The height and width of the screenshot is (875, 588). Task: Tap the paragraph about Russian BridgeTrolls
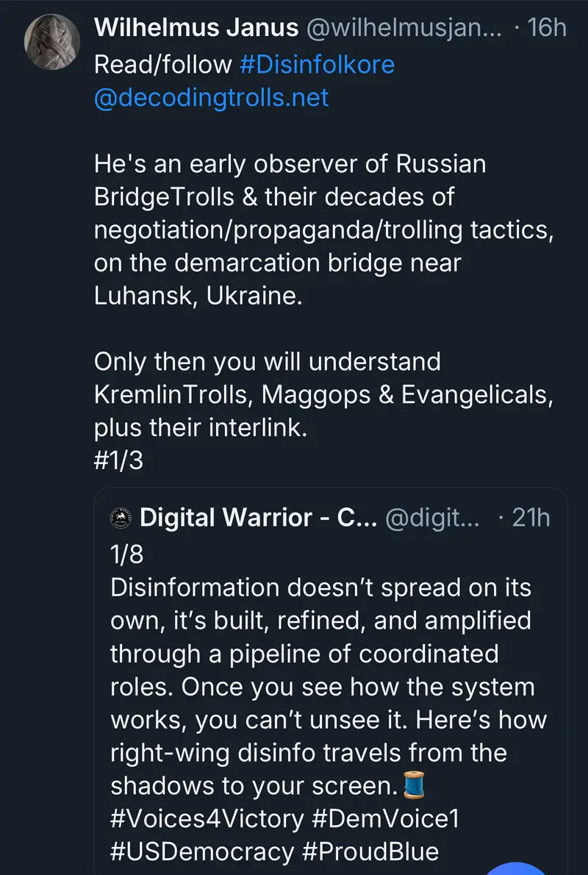(x=323, y=230)
